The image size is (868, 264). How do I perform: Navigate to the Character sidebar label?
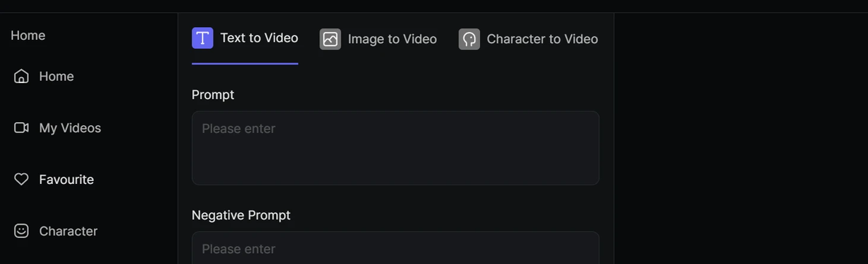(68, 231)
